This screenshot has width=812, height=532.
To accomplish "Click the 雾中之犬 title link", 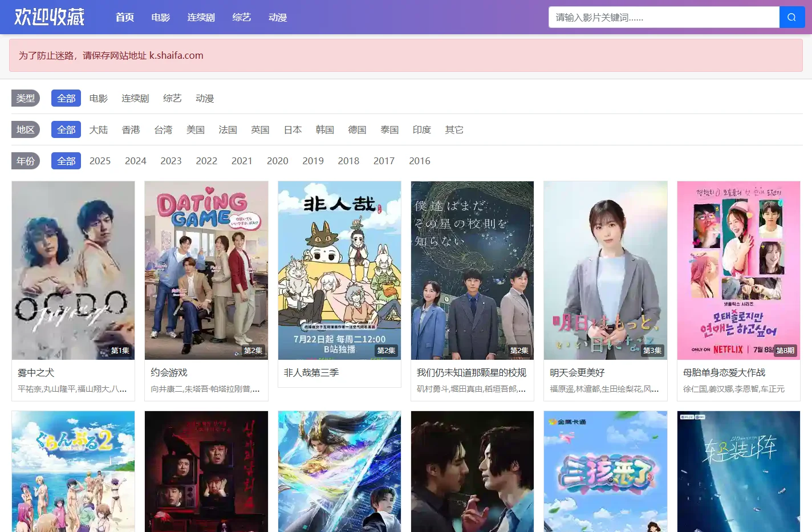I will (x=36, y=372).
